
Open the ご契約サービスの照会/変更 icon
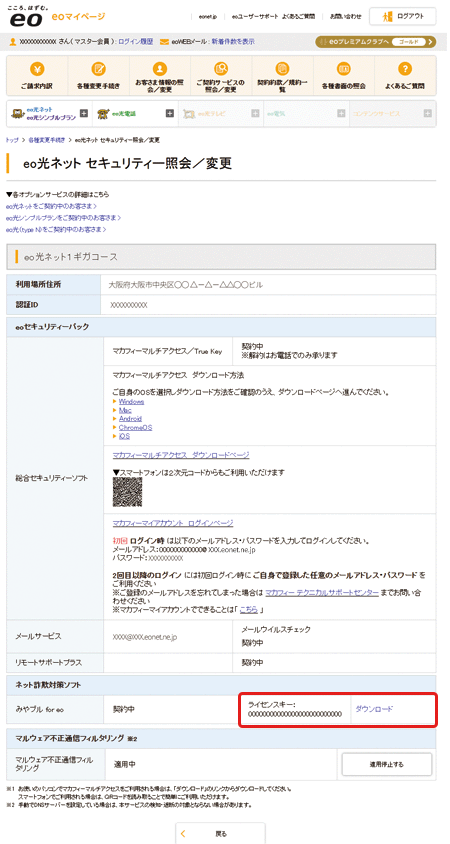point(221,76)
